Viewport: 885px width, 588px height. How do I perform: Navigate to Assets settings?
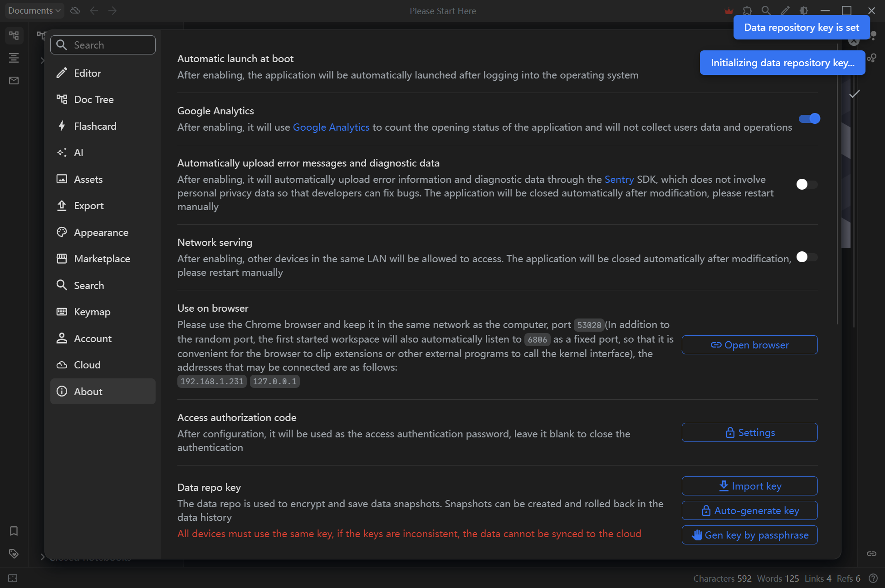point(88,178)
